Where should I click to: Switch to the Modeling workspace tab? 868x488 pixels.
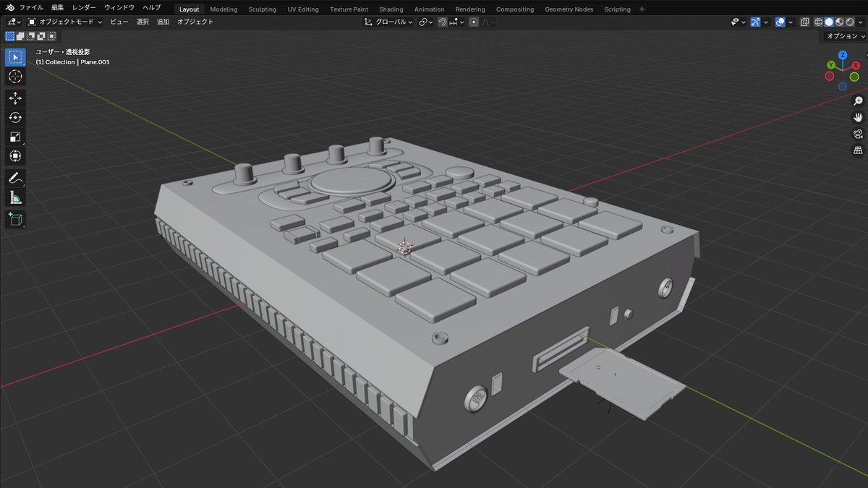[223, 9]
